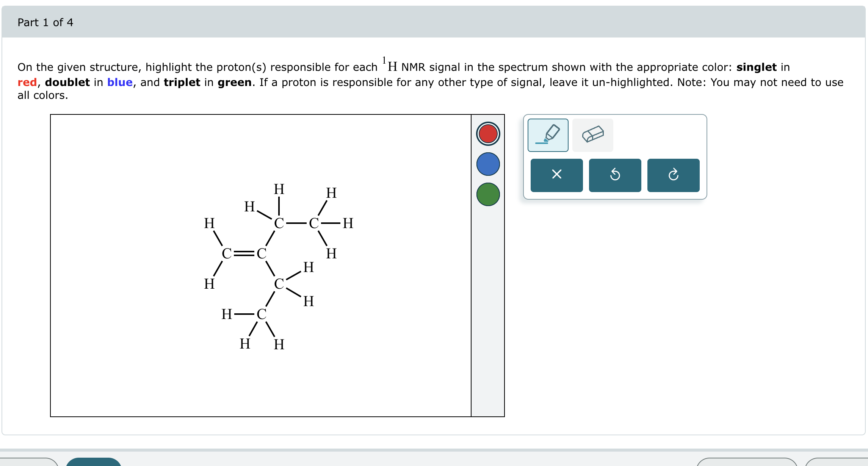This screenshot has height=466, width=868.
Task: Switch highlighting to the red color circle
Action: point(488,134)
